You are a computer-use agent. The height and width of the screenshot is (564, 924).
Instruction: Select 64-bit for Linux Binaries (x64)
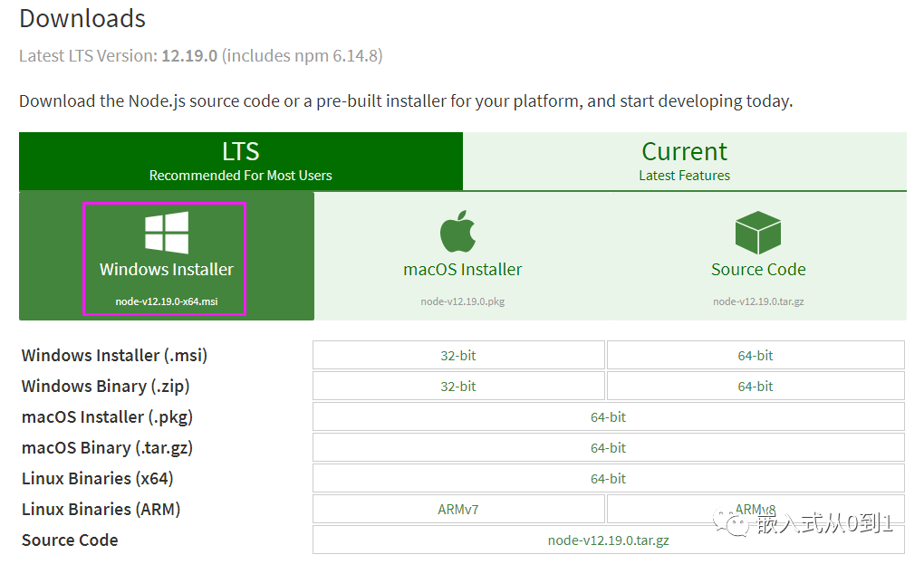pos(608,479)
